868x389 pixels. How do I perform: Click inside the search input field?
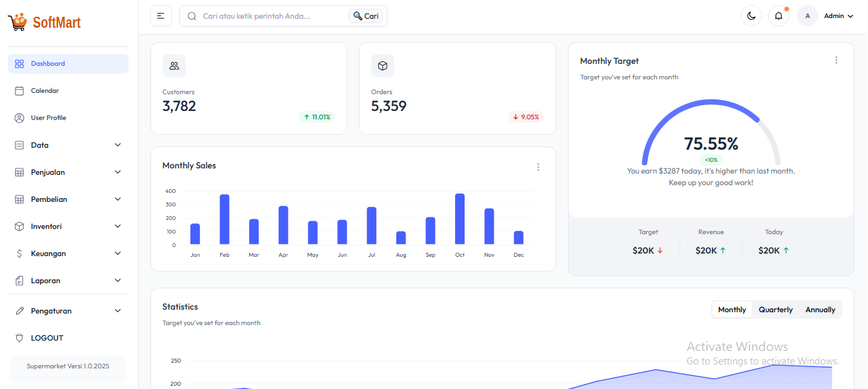coord(265,15)
